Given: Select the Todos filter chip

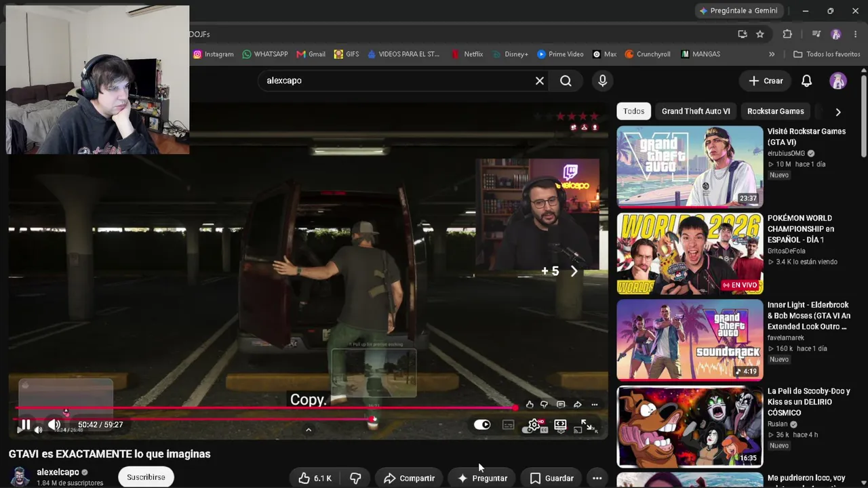Looking at the screenshot, I should 634,111.
